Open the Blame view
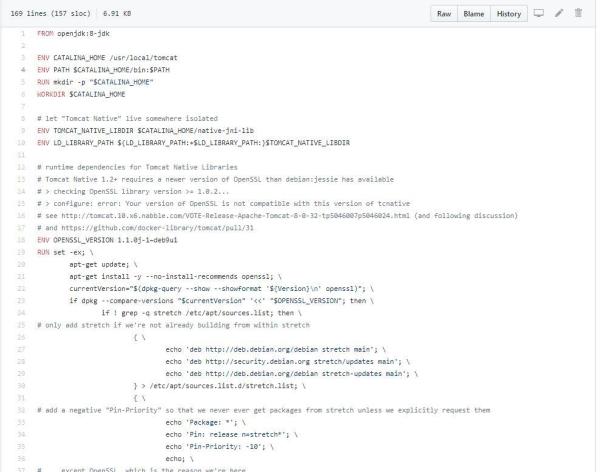Viewport: 600px width, 472px height. [x=475, y=14]
